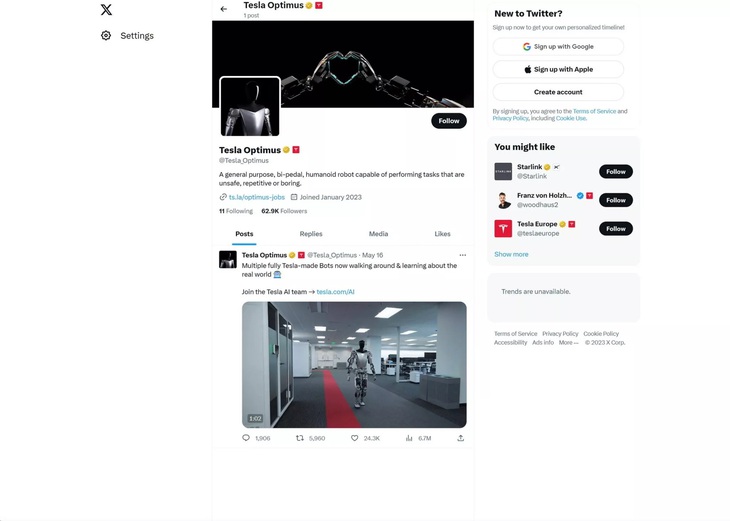Play the walking robot video thumbnail
Image resolution: width=730 pixels, height=521 pixels.
[x=354, y=365]
